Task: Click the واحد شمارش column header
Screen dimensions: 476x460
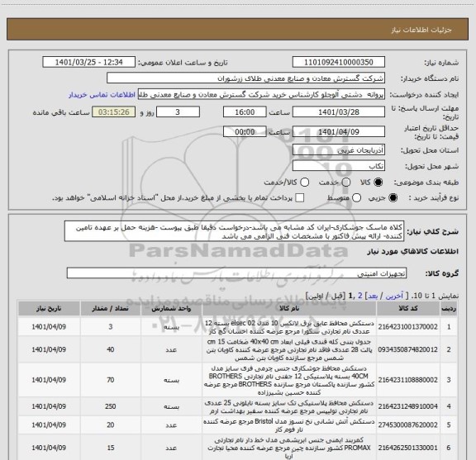Action: (x=171, y=308)
